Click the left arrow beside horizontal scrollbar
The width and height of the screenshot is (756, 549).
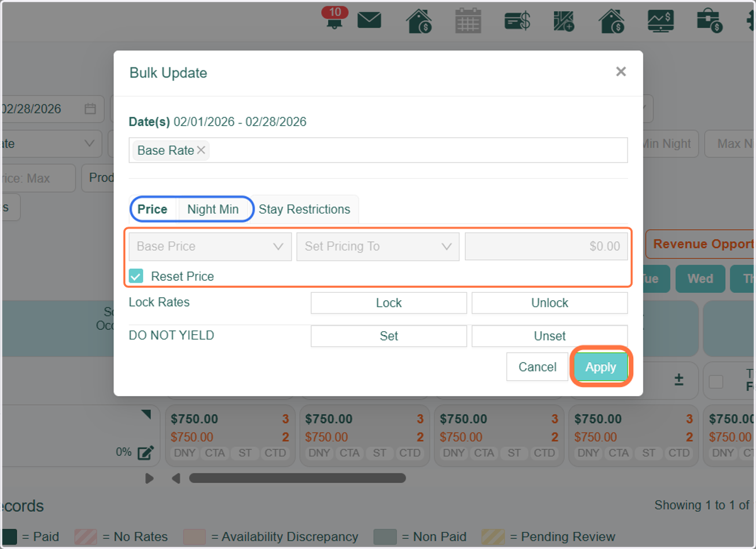coord(176,478)
